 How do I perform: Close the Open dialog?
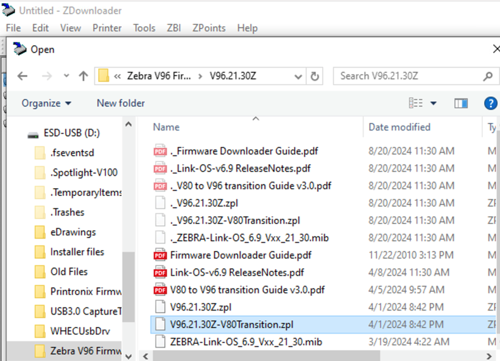496,49
